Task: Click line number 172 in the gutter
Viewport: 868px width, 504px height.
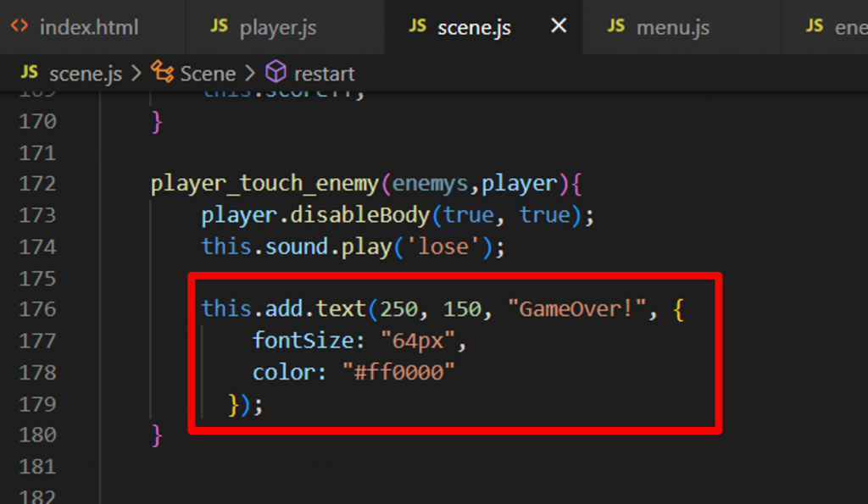Action: click(37, 183)
